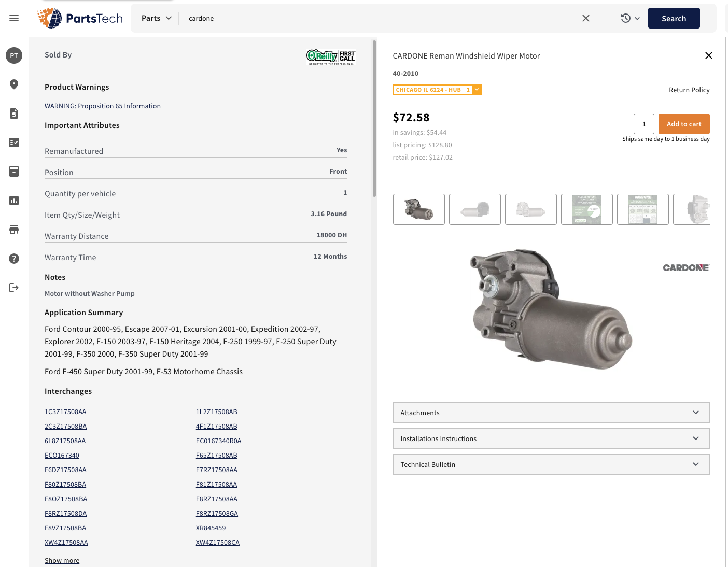The width and height of the screenshot is (728, 567).
Task: Click the CARDONE brand logo
Action: click(685, 268)
